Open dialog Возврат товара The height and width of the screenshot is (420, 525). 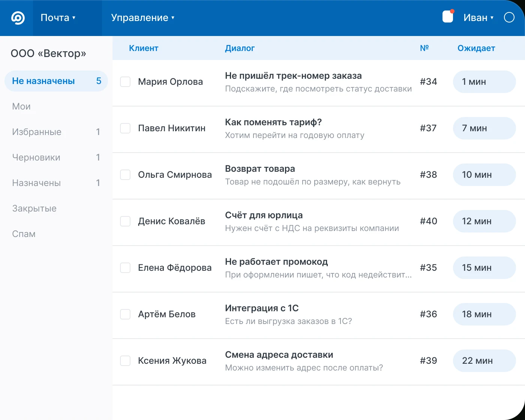(x=260, y=169)
